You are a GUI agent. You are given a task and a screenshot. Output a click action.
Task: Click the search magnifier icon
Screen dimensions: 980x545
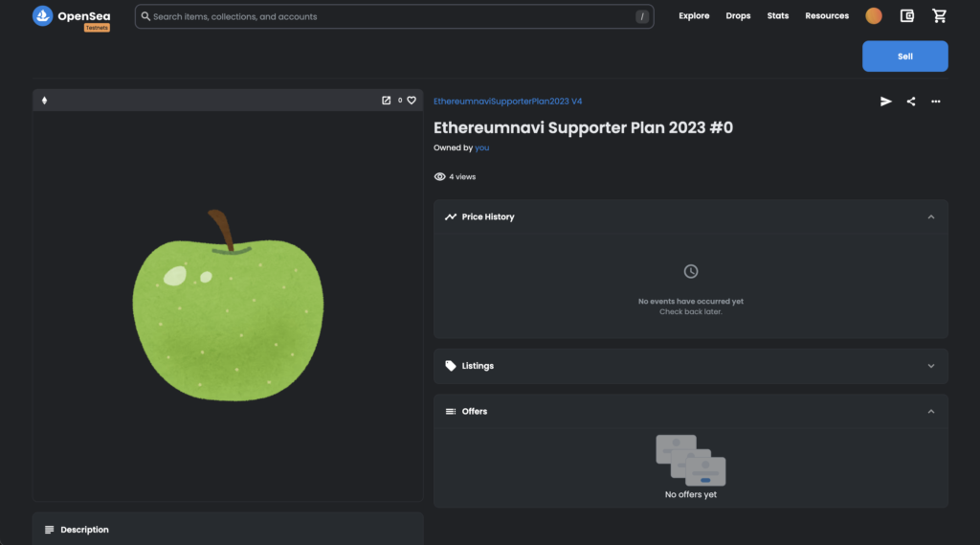click(145, 16)
